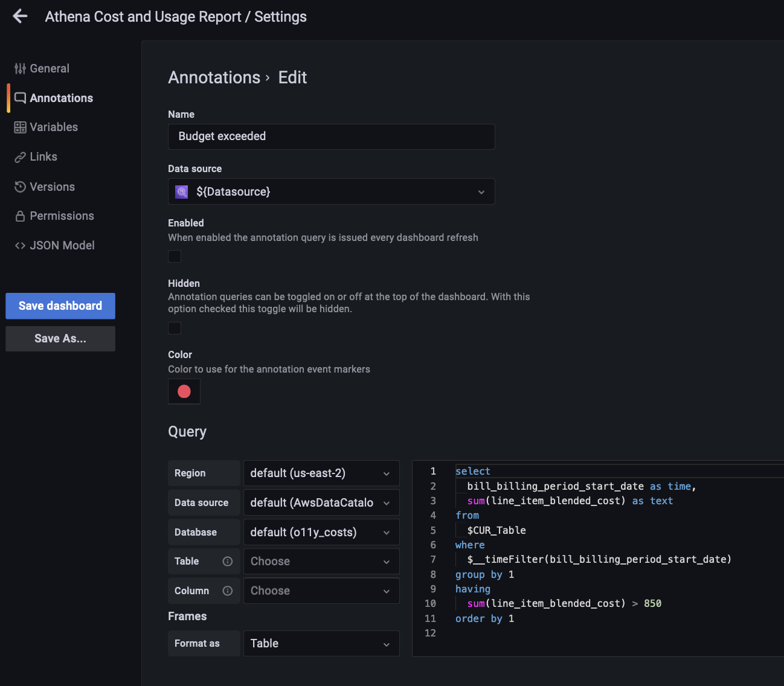Screen dimensions: 784x686
Task: Click the back arrow icon
Action: click(20, 16)
